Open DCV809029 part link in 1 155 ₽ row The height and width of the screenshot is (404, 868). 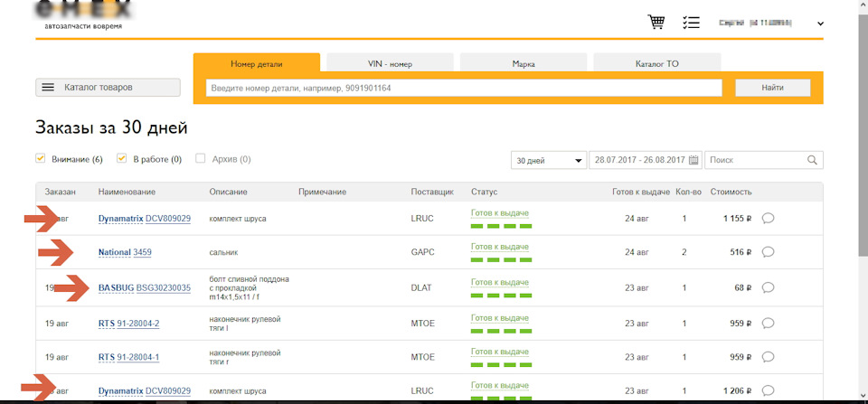(x=168, y=219)
